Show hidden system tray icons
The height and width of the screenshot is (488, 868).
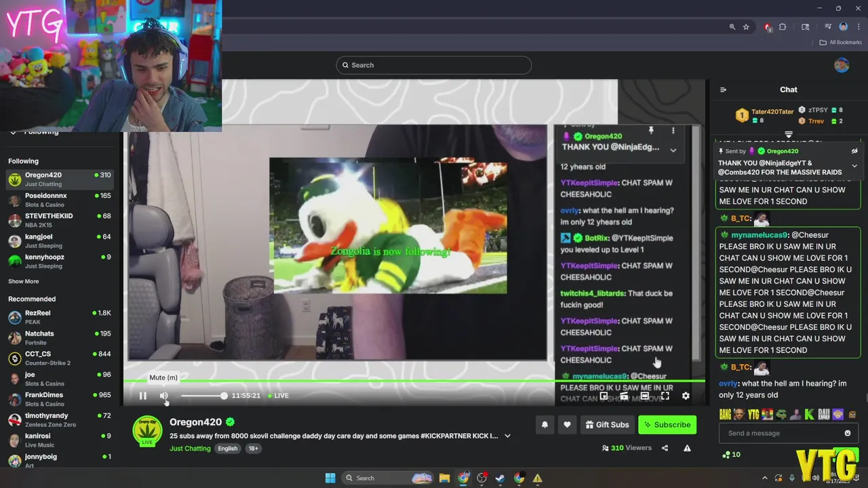coord(764,478)
